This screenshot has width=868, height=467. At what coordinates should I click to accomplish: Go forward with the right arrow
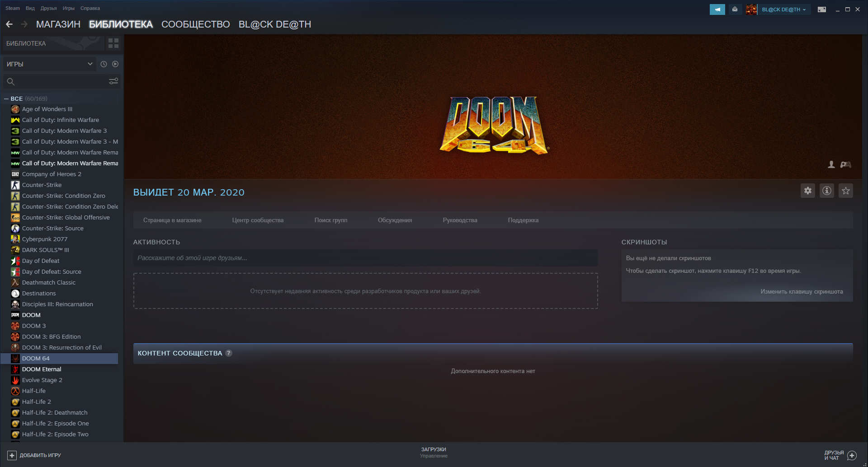[24, 24]
